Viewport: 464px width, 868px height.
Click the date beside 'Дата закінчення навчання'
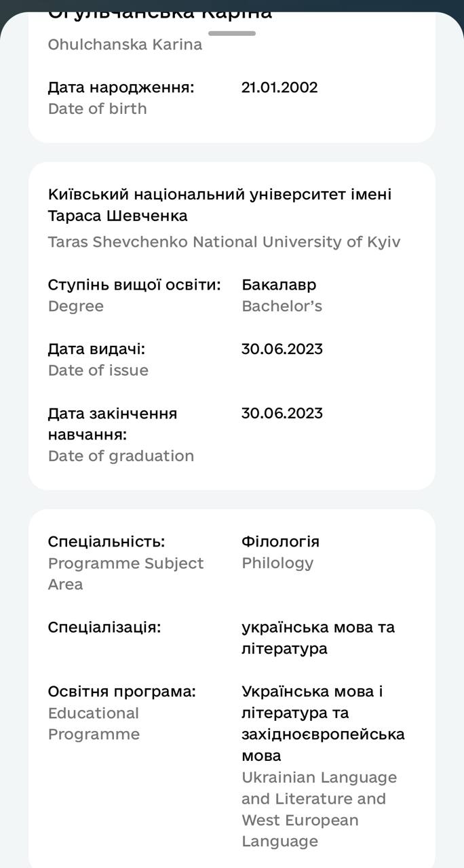282,414
